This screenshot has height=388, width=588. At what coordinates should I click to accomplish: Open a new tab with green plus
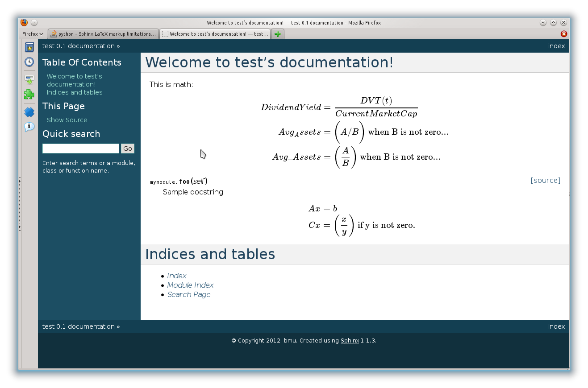pyautogui.click(x=278, y=34)
